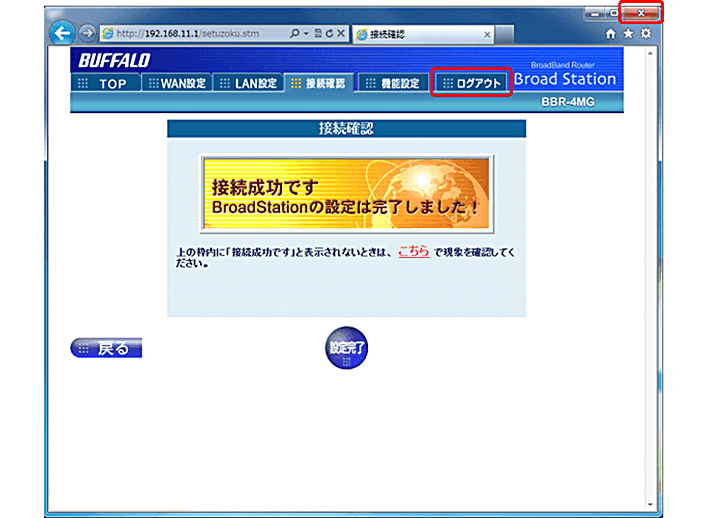Click the BUFFALO logo in header
Image resolution: width=710 pixels, height=518 pixels.
point(114,60)
